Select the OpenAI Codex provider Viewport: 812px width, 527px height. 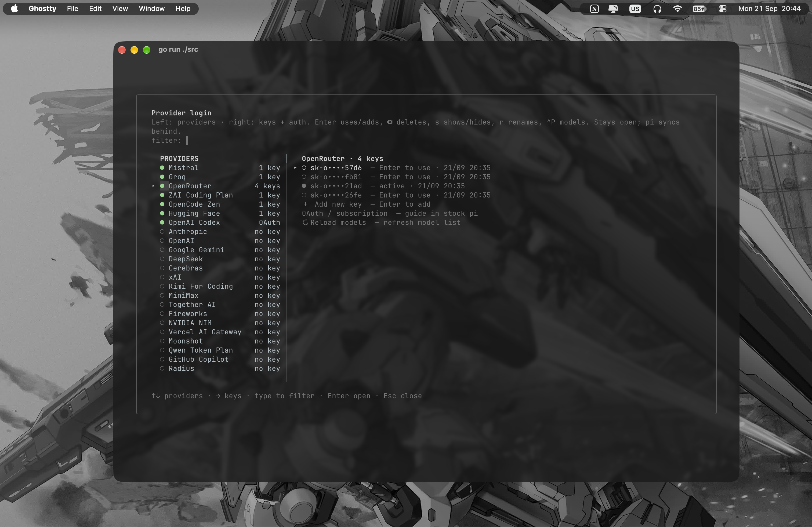pyautogui.click(x=220, y=222)
